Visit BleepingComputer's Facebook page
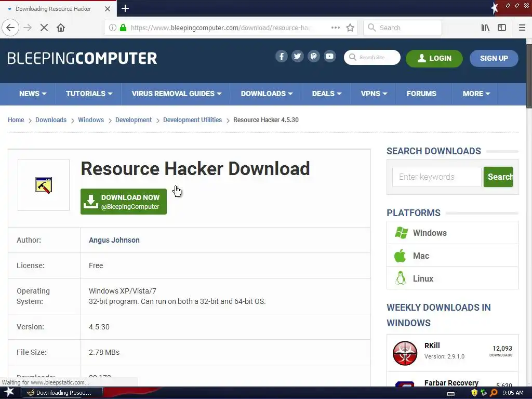This screenshot has width=532, height=399. coord(282,56)
